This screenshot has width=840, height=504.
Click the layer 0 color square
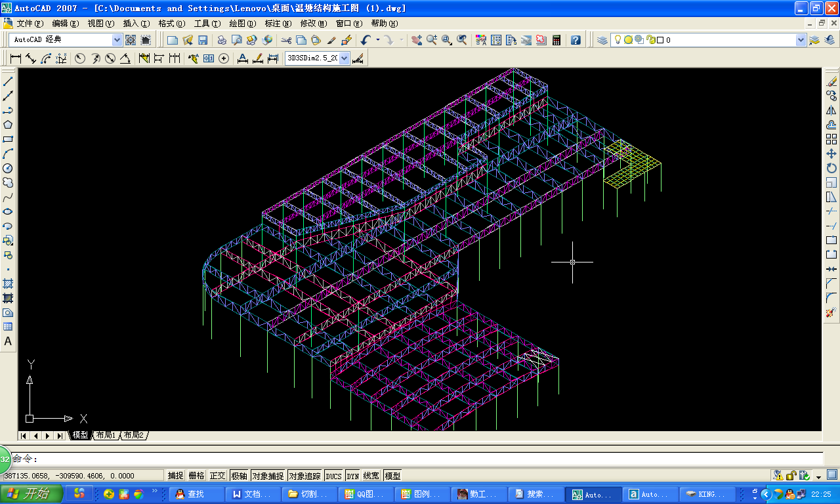pyautogui.click(x=660, y=40)
